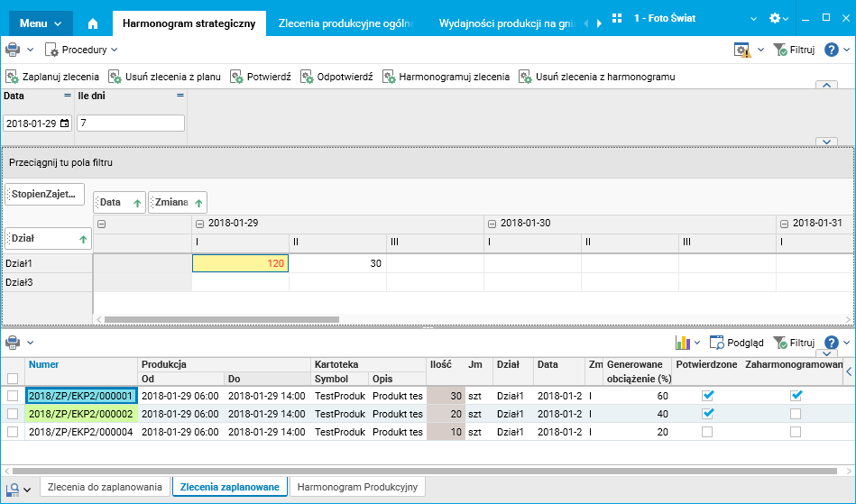Click the Podgląd preview button
The image size is (856, 504).
pyautogui.click(x=736, y=343)
